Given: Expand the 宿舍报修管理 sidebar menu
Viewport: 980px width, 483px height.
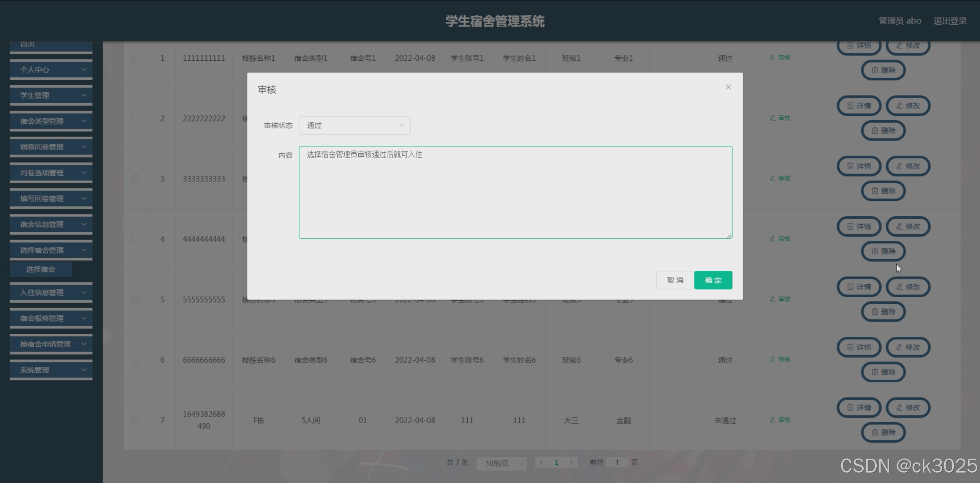Looking at the screenshot, I should point(51,319).
